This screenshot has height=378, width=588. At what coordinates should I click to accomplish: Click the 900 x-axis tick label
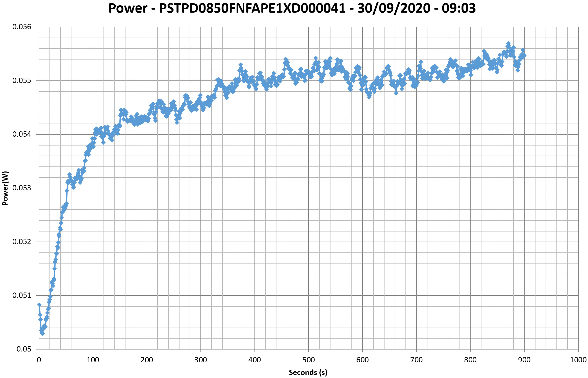(x=524, y=360)
